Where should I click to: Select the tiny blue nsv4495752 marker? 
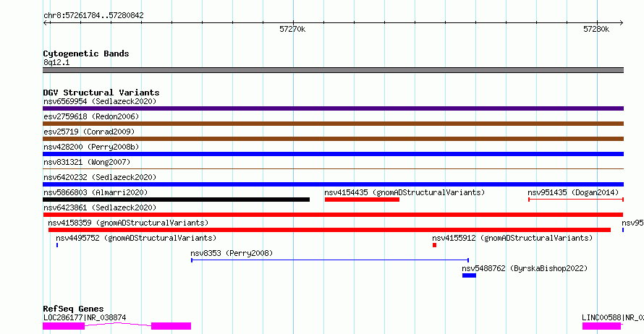(57, 245)
